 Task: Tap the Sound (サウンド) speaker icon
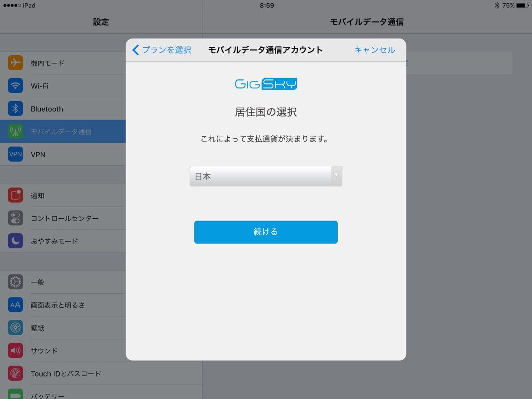(15, 350)
